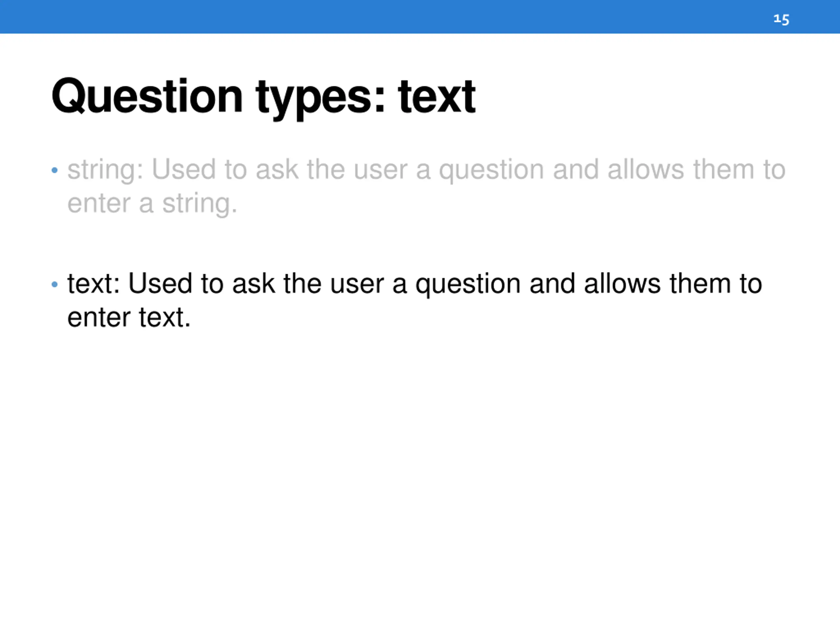840x630 pixels.
Task: Click the grey word "Used" in first bullet
Action: coord(183,169)
